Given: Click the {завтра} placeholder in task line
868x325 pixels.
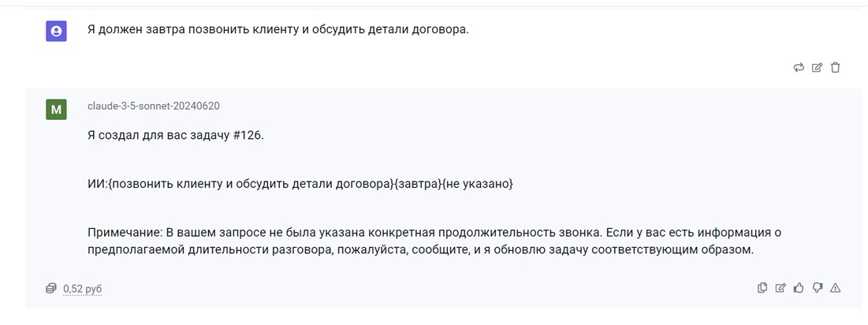Looking at the screenshot, I should point(416,185).
